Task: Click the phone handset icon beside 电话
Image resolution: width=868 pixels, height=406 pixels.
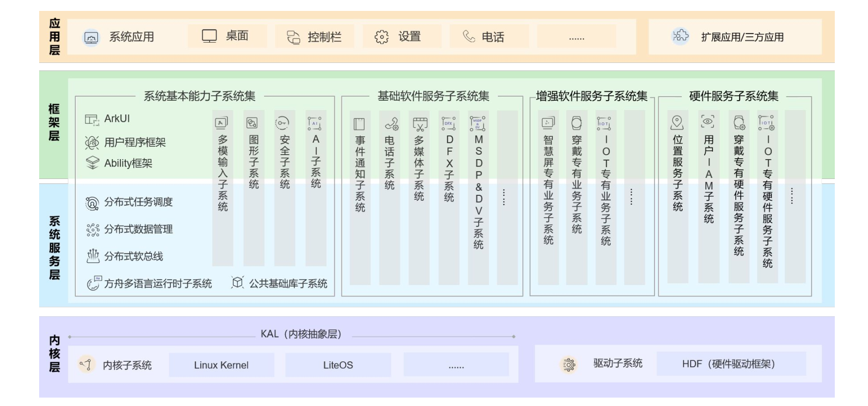Action: coord(469,37)
